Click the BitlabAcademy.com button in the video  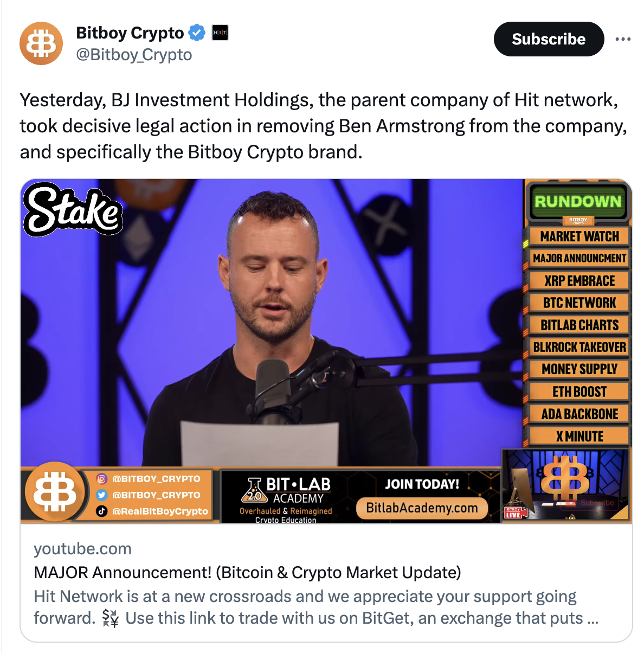(422, 508)
